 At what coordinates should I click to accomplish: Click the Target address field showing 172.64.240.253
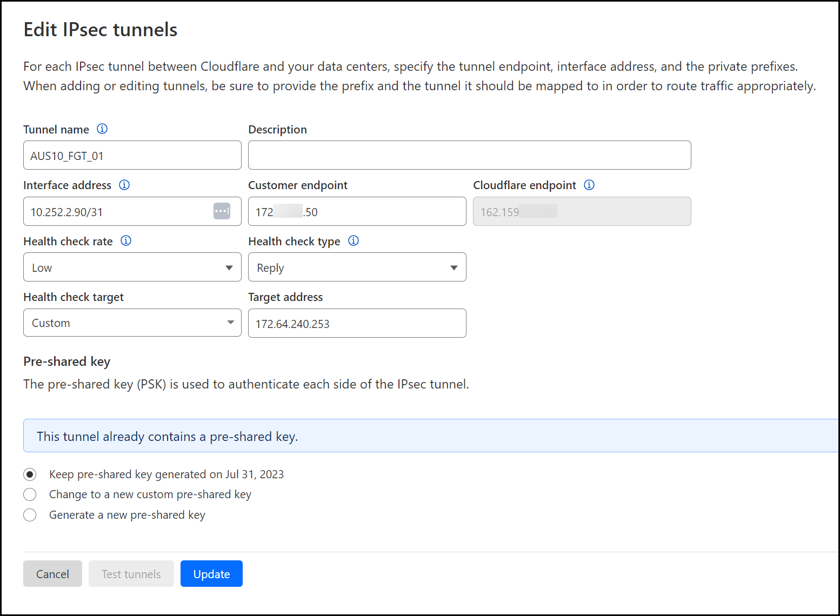pos(357,323)
